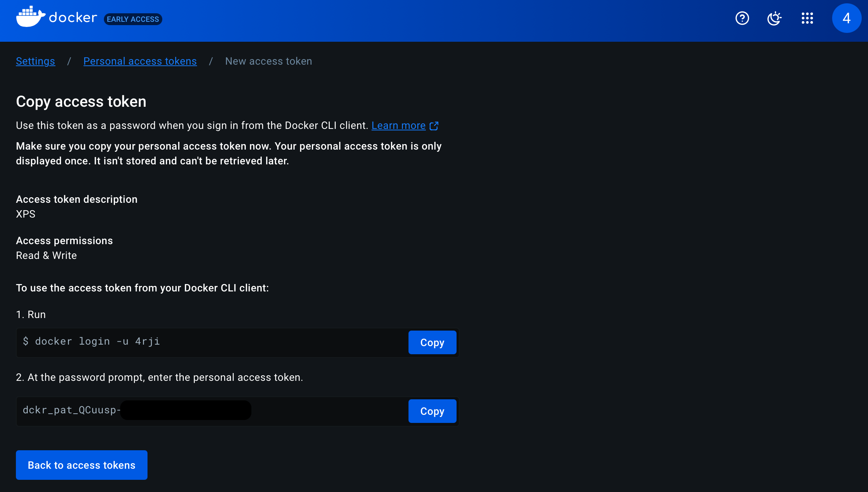Copy the personal access token
Image resolution: width=868 pixels, height=492 pixels.
[432, 411]
